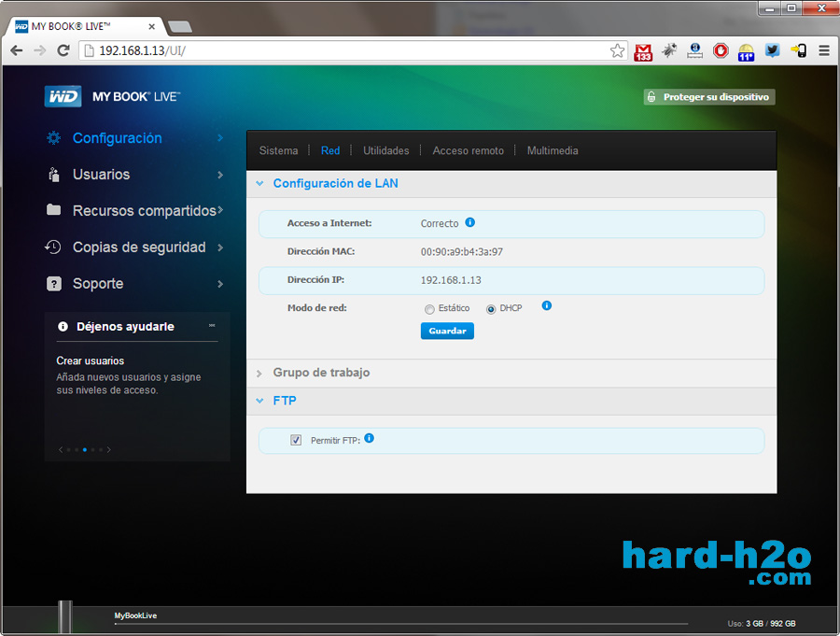The height and width of the screenshot is (636, 840).
Task: Click the Guardar button
Action: coord(447,331)
